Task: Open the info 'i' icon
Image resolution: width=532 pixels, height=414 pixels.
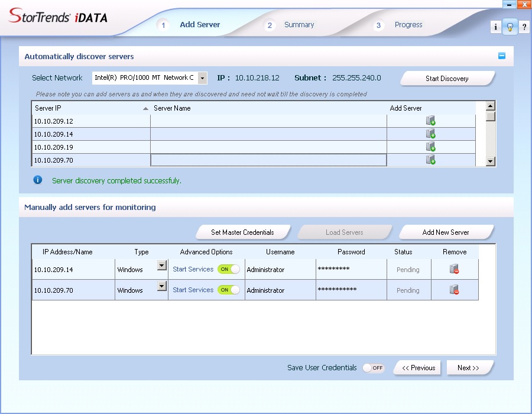Action: [x=495, y=27]
